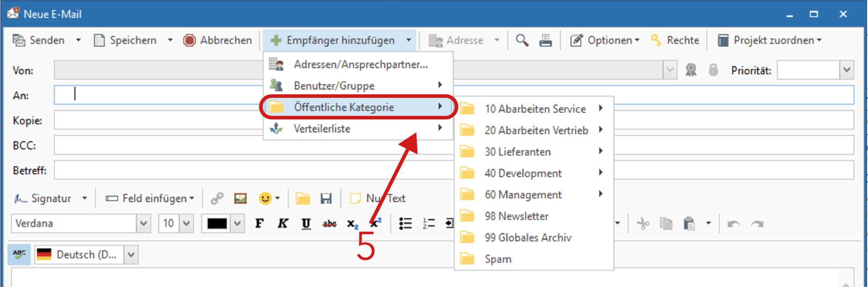Toggle bulleted list formatting
Image resolution: width=868 pixels, height=287 pixels.
click(x=406, y=223)
